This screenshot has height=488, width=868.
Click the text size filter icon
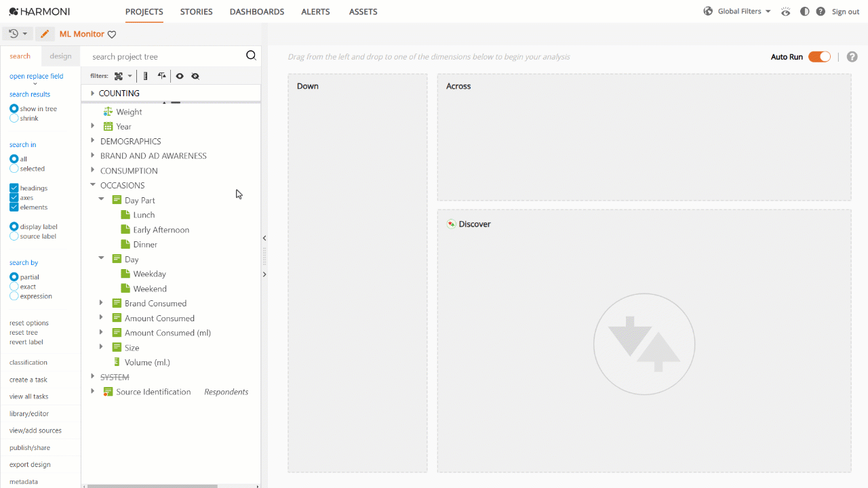(161, 76)
